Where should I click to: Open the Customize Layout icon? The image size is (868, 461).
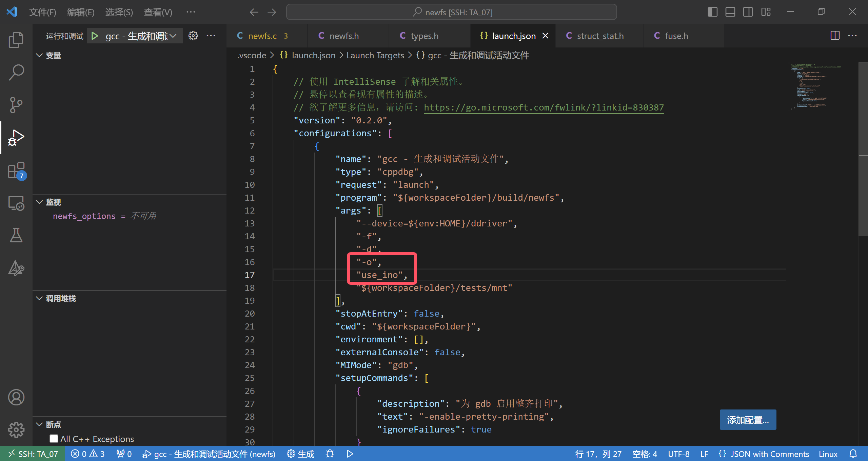[x=766, y=12]
